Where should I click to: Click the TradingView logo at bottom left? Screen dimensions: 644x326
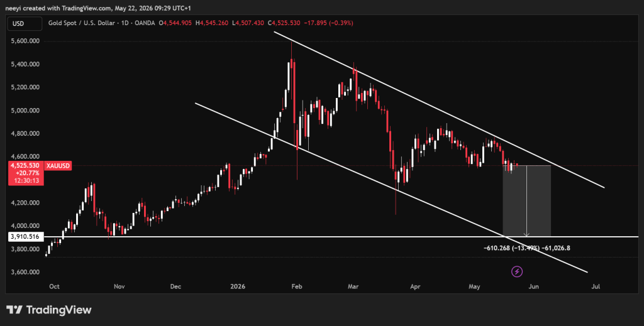click(49, 310)
